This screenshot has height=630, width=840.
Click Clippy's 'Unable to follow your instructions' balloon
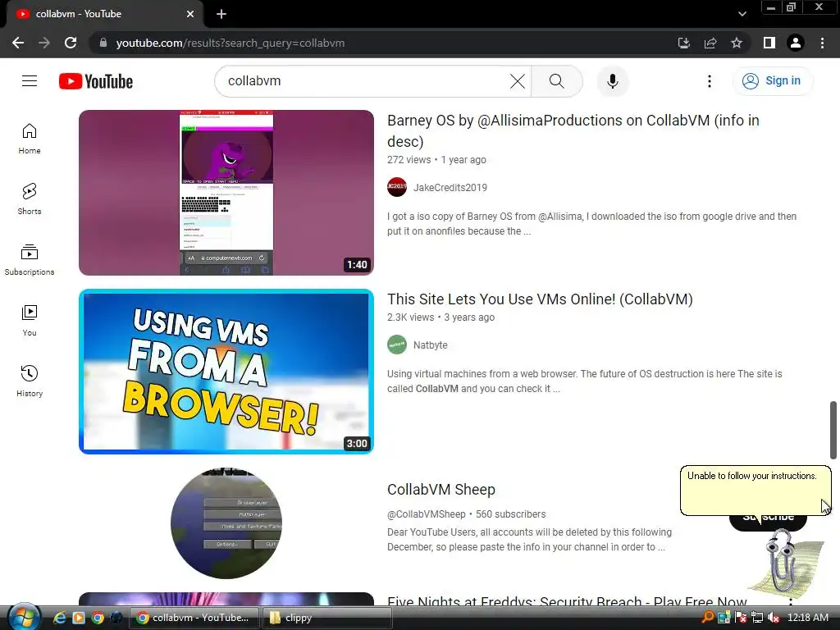(756, 491)
